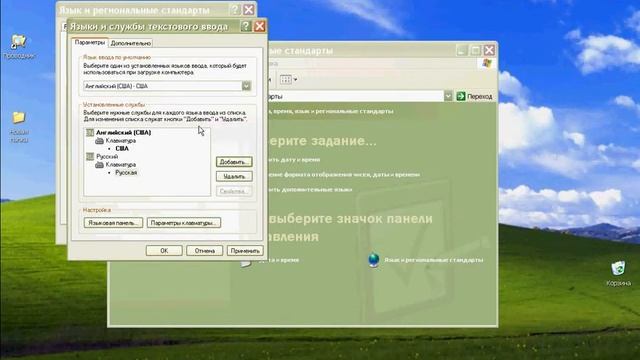Viewport: 640px width, 360px height.
Task: Open the views dropdown arrow in Control Panel toolbar
Action: tap(295, 80)
